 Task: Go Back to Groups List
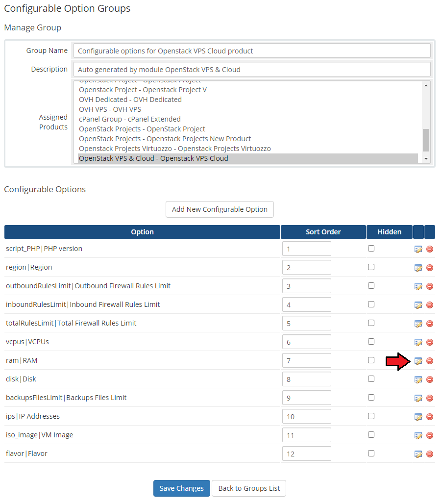[x=249, y=488]
